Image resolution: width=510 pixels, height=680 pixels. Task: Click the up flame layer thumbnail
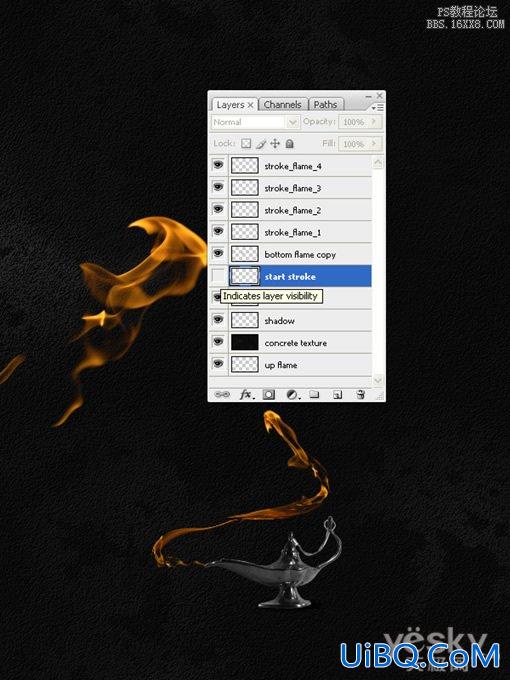[x=245, y=364]
